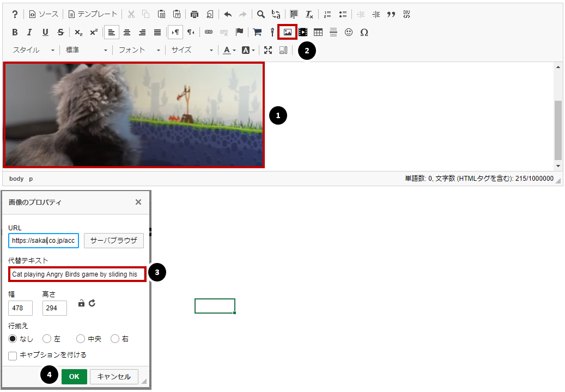Align text to the right

(x=142, y=33)
